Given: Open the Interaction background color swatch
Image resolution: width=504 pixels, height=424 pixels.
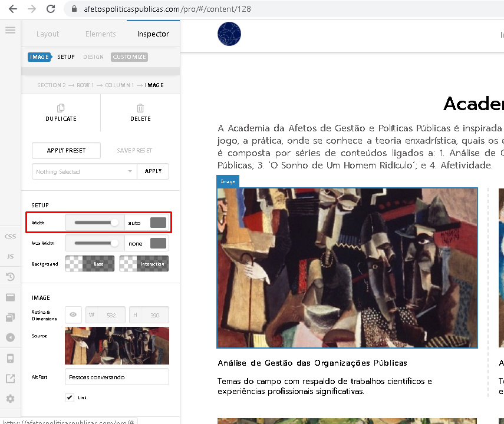Looking at the screenshot, I should (x=144, y=264).
